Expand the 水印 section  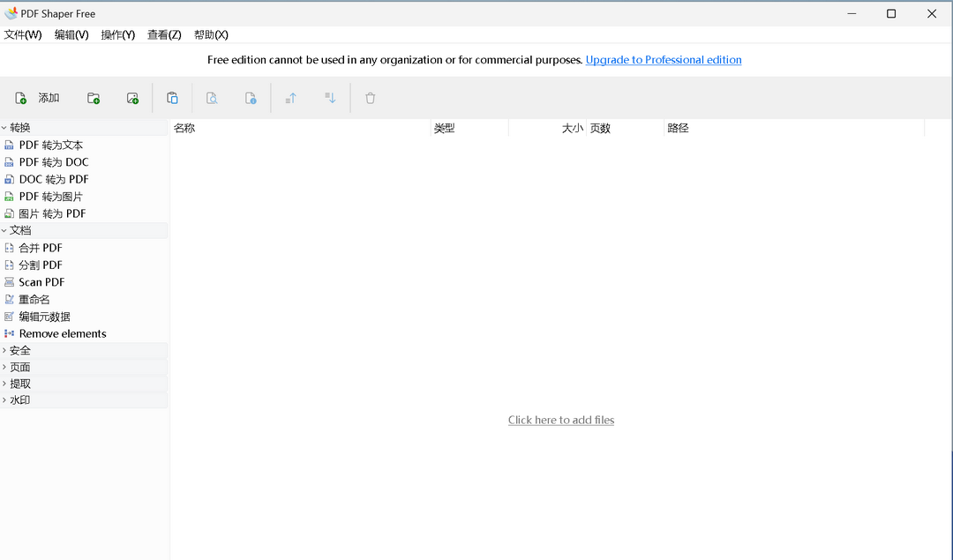pos(19,399)
